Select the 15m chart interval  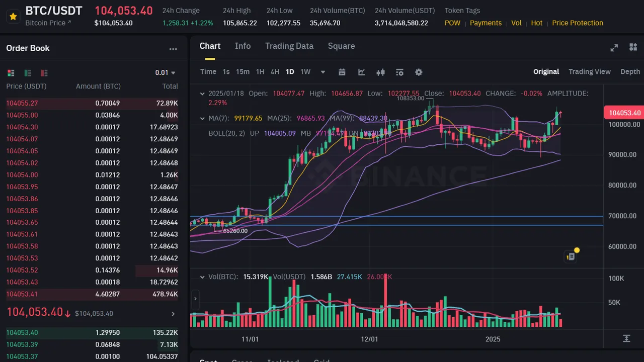click(x=243, y=71)
